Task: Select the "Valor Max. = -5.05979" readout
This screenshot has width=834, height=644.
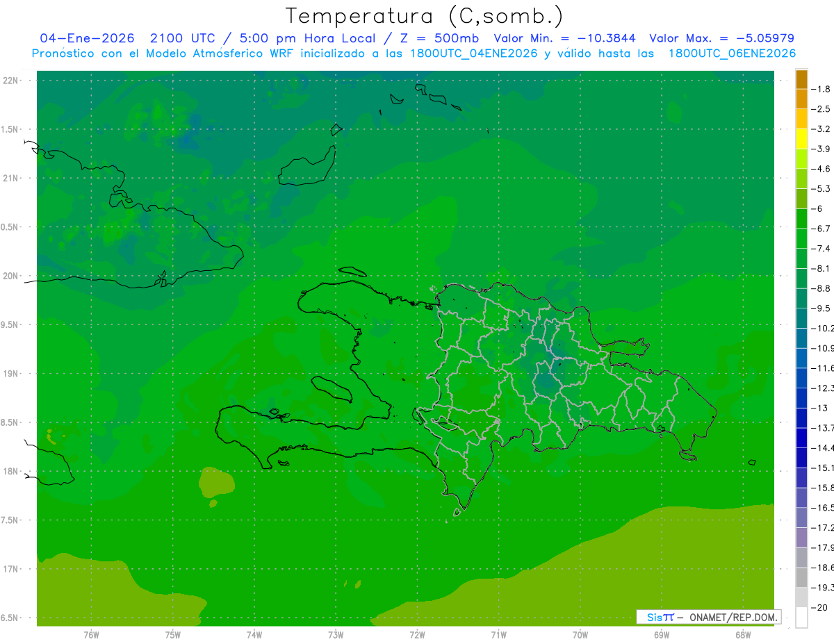Action: click(x=721, y=38)
